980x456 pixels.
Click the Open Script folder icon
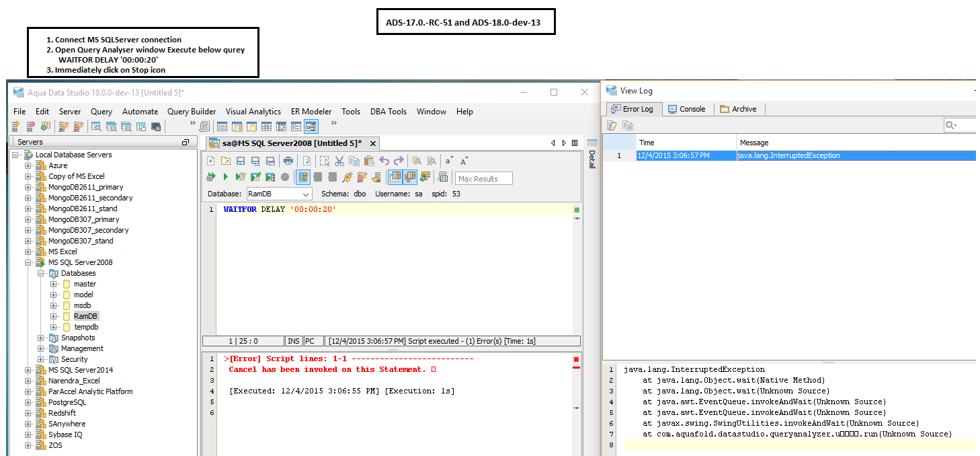(x=226, y=161)
